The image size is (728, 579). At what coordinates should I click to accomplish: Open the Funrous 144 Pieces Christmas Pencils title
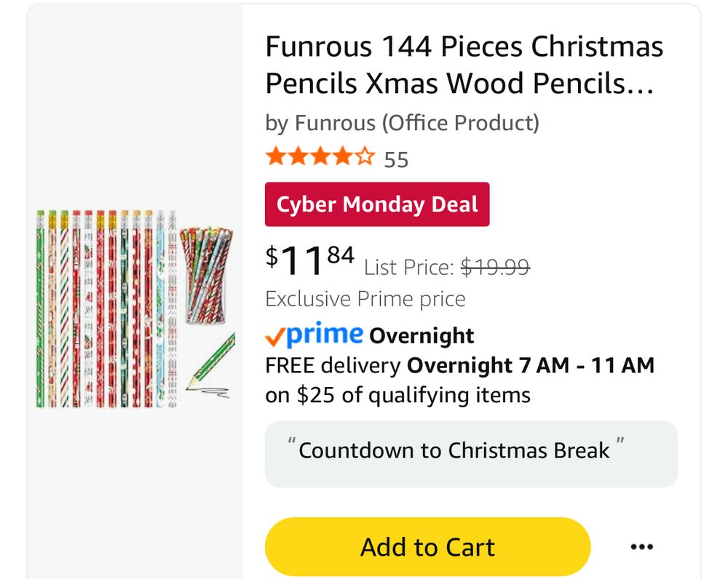pos(464,65)
